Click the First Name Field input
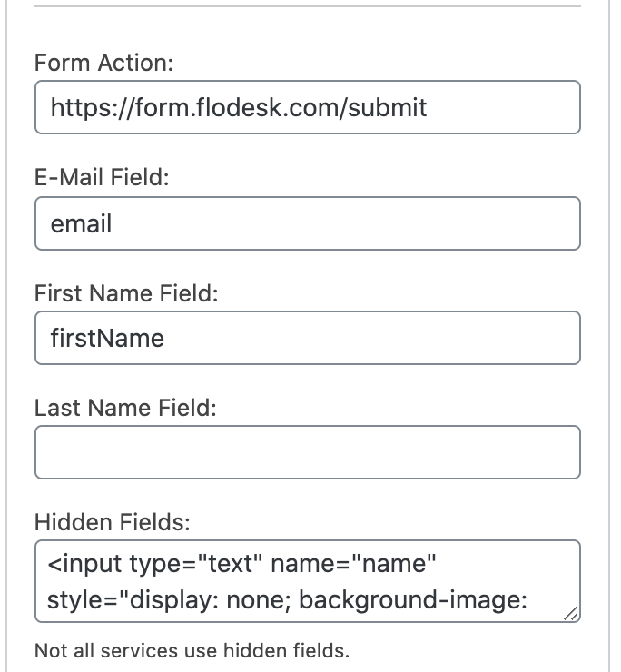 307,338
